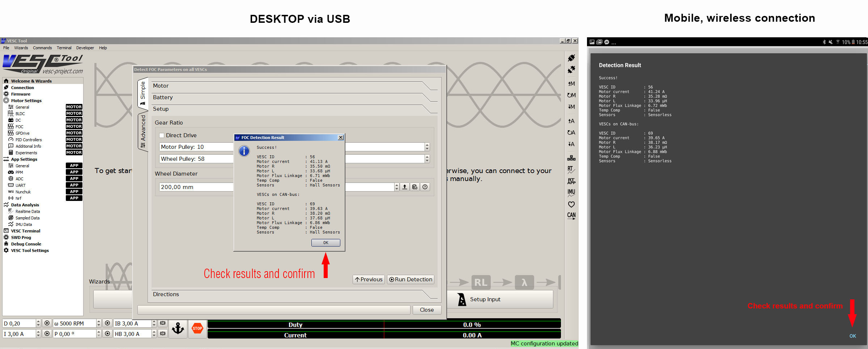Switch to the Advanced vertical tab
This screenshot has width=868, height=349.
click(x=143, y=132)
